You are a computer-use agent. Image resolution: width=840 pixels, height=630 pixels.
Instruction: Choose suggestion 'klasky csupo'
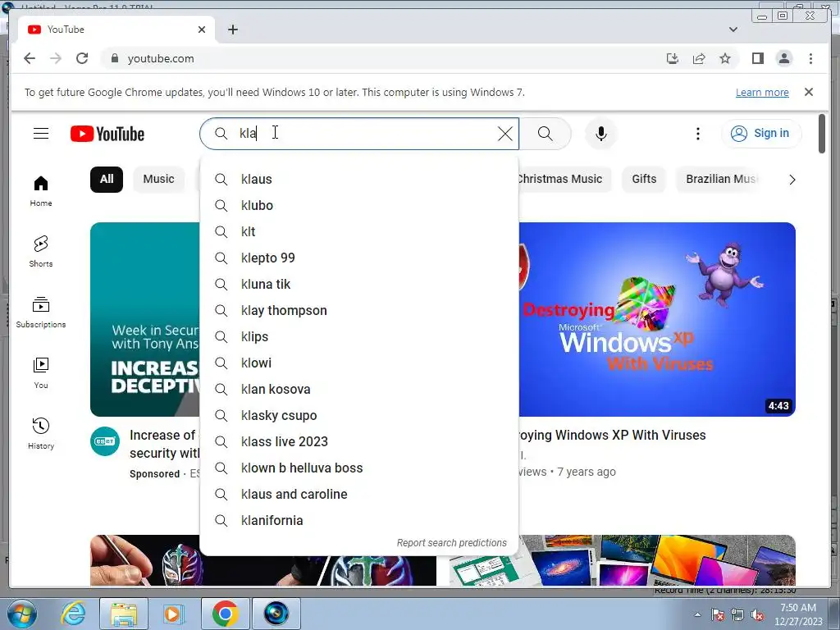359,415
